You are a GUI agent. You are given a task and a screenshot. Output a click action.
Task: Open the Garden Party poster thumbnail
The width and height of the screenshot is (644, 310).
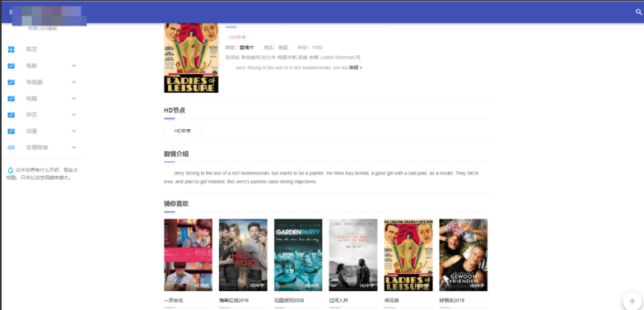coord(298,255)
